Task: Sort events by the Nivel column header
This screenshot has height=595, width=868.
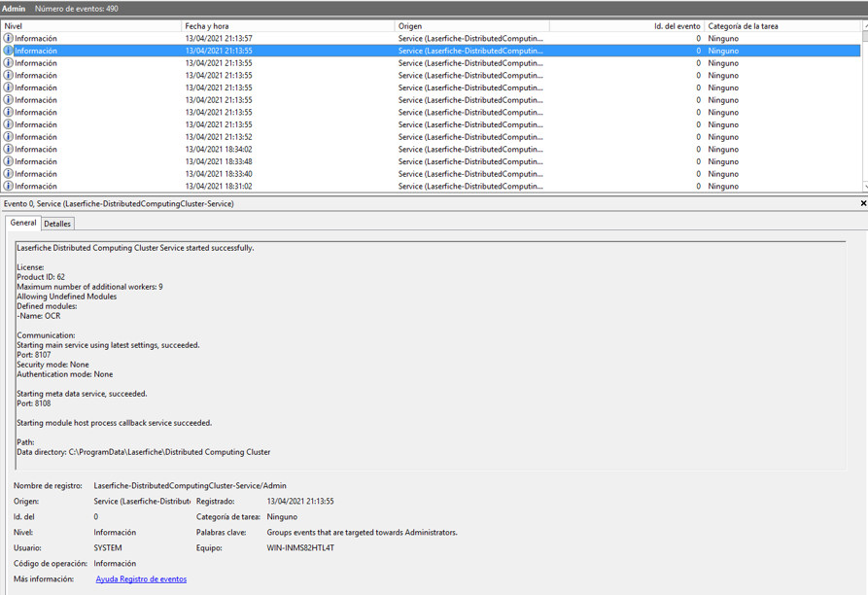Action: click(x=91, y=26)
